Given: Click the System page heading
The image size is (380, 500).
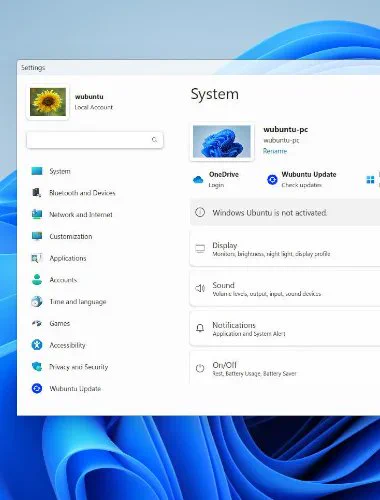Looking at the screenshot, I should (215, 94).
